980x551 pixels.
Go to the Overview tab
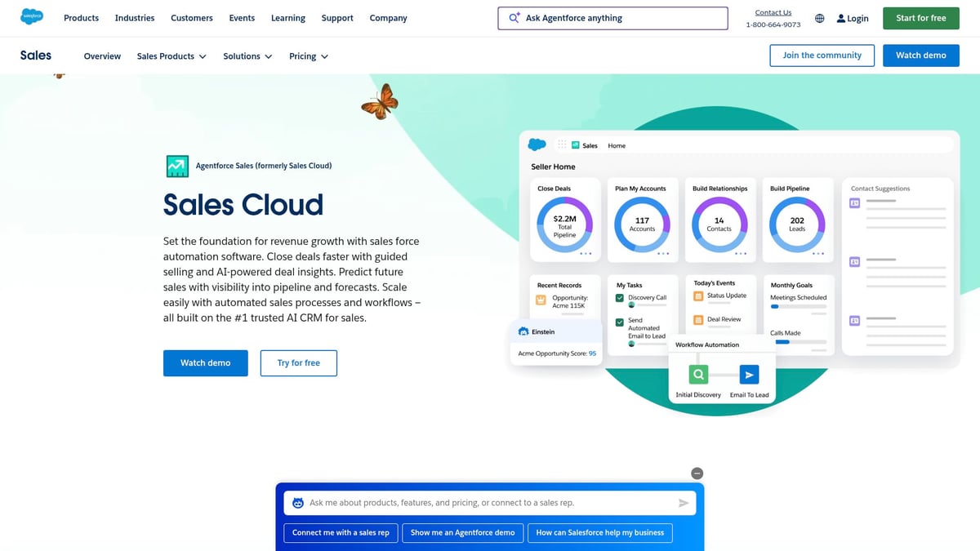tap(102, 56)
